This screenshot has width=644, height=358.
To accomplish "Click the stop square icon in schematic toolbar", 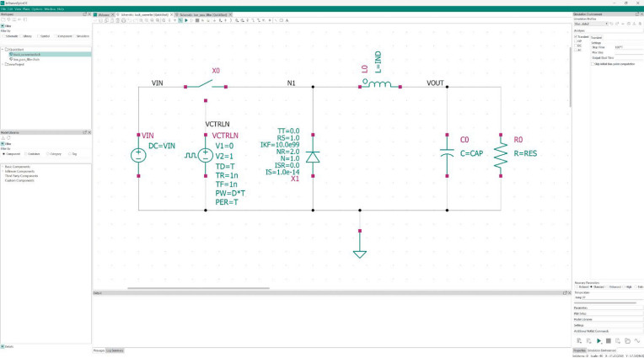I will click(197, 20).
